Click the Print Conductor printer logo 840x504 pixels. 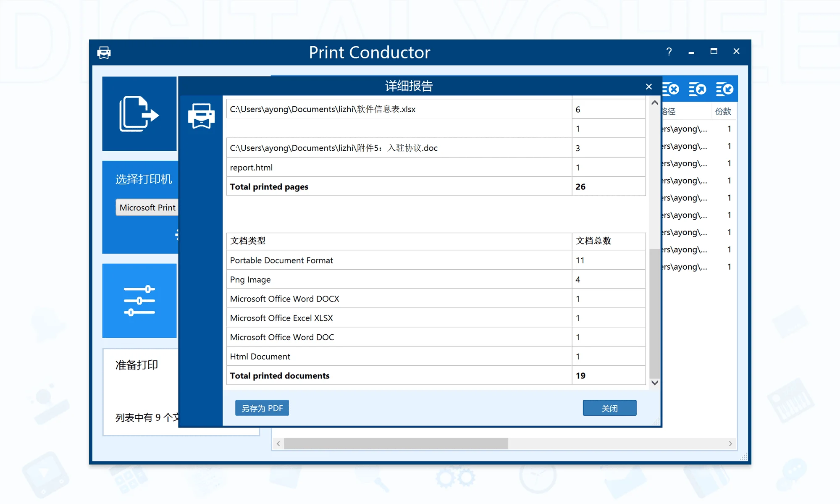pyautogui.click(x=104, y=52)
